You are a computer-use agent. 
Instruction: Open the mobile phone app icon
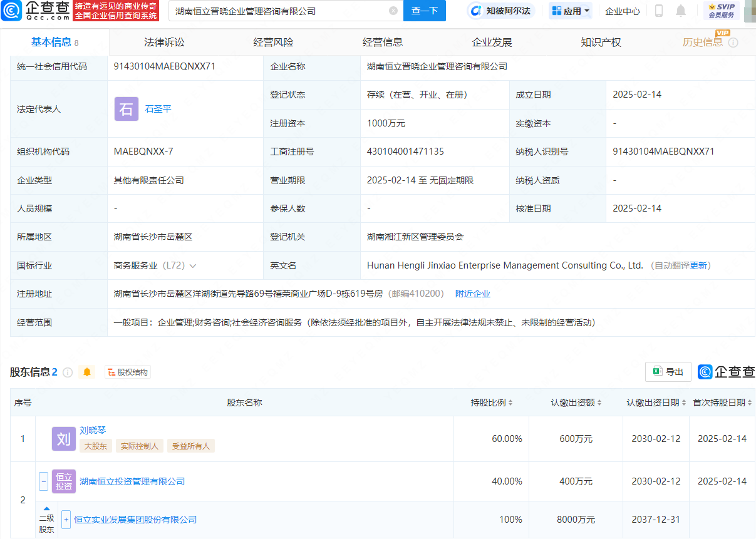tap(658, 11)
